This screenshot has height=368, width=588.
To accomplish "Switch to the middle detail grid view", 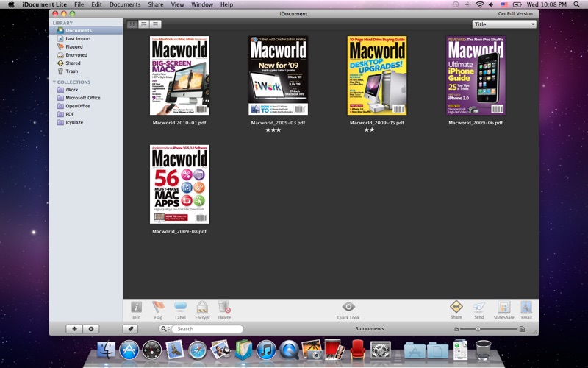I will pyautogui.click(x=143, y=24).
